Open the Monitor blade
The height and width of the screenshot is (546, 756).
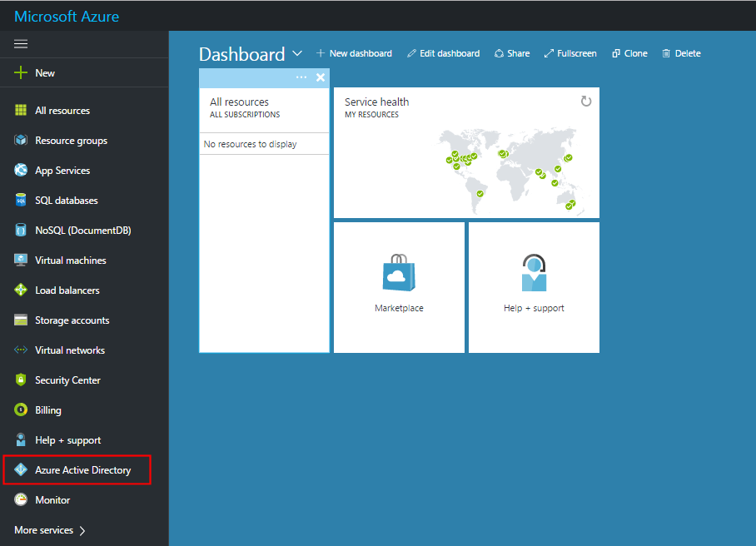[x=52, y=499]
